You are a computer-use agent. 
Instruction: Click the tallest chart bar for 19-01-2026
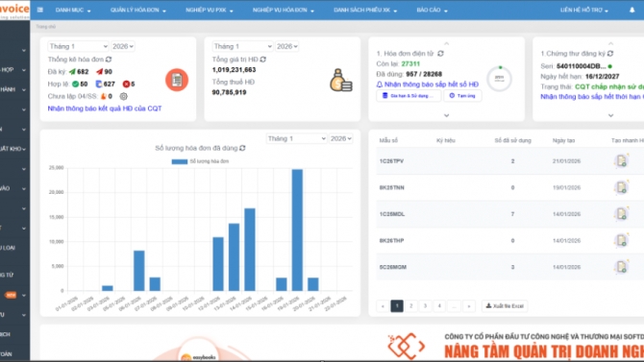297,229
